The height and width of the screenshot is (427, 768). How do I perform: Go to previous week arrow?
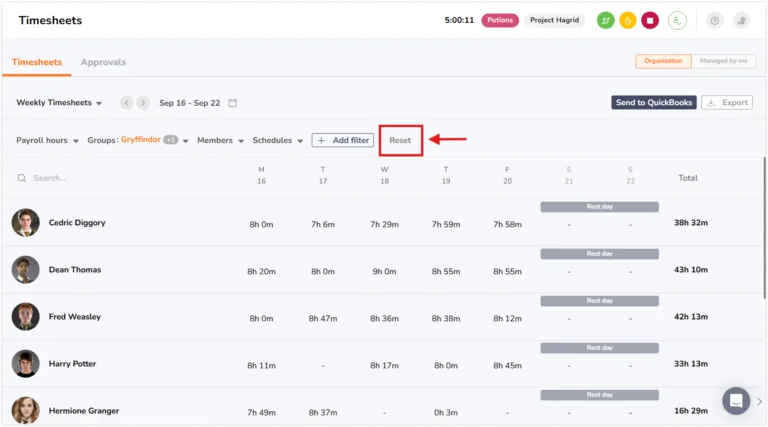tap(126, 103)
